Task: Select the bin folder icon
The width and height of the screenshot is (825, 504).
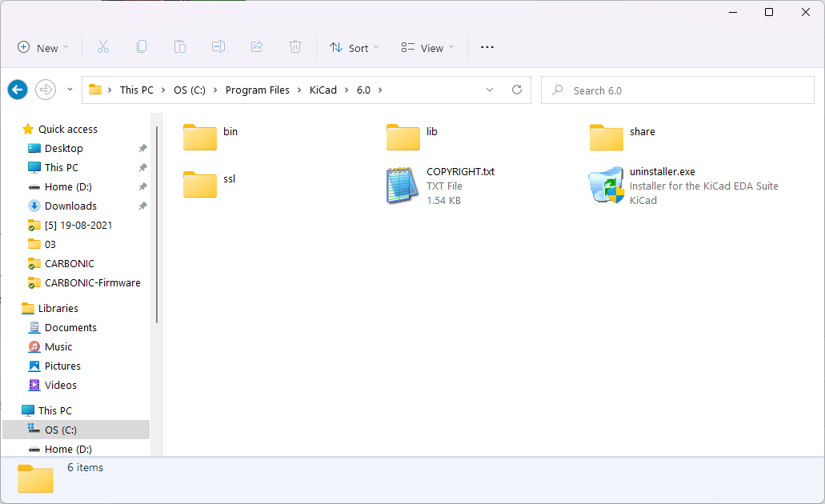Action: click(x=200, y=138)
